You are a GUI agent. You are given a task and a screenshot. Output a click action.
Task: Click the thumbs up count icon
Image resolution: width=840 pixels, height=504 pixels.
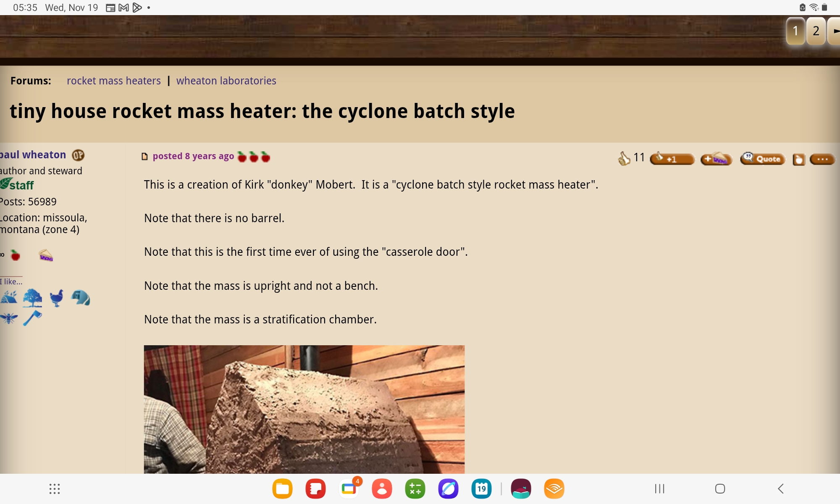pos(624,158)
